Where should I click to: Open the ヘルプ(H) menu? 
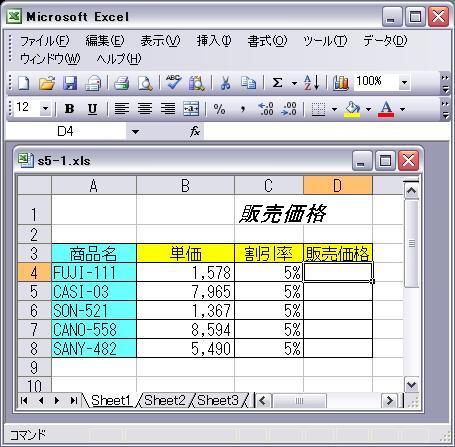pos(119,59)
